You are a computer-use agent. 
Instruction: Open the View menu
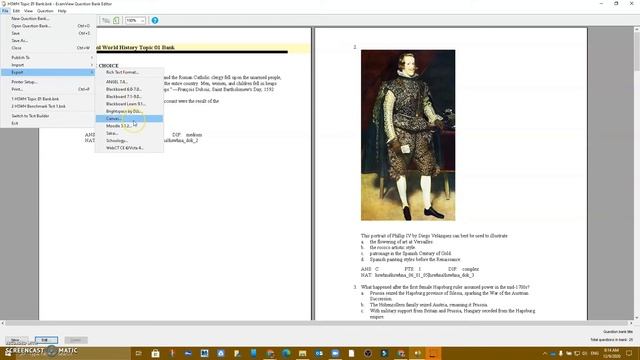(28, 11)
